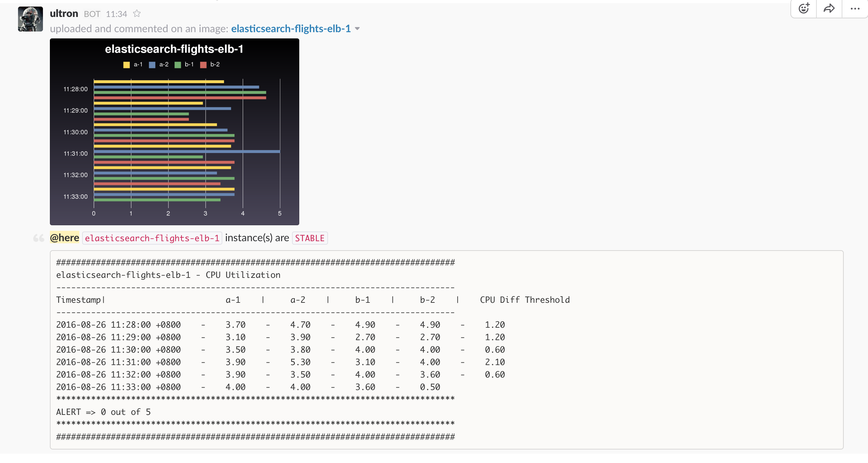The width and height of the screenshot is (868, 463).
Task: Click the red b-2 legend swatch
Action: (x=203, y=65)
